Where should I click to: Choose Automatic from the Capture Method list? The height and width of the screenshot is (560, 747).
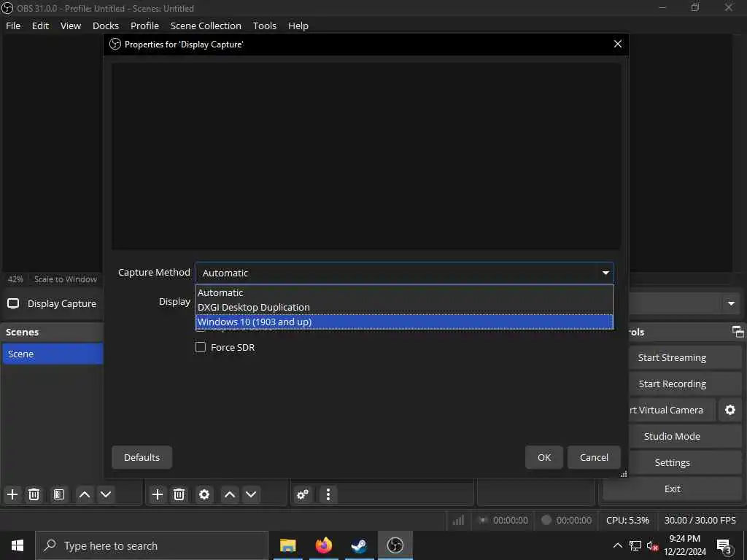(404, 292)
